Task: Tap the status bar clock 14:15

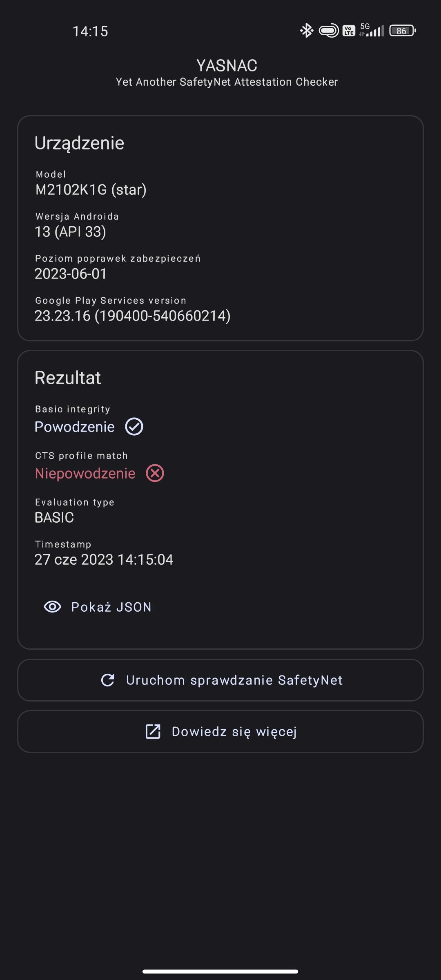Action: pyautogui.click(x=90, y=31)
